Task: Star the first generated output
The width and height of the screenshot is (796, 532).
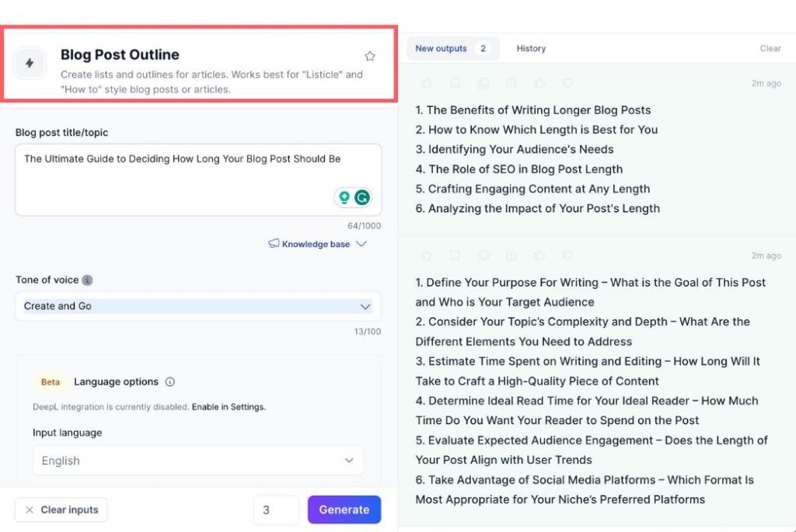Action: click(x=427, y=83)
